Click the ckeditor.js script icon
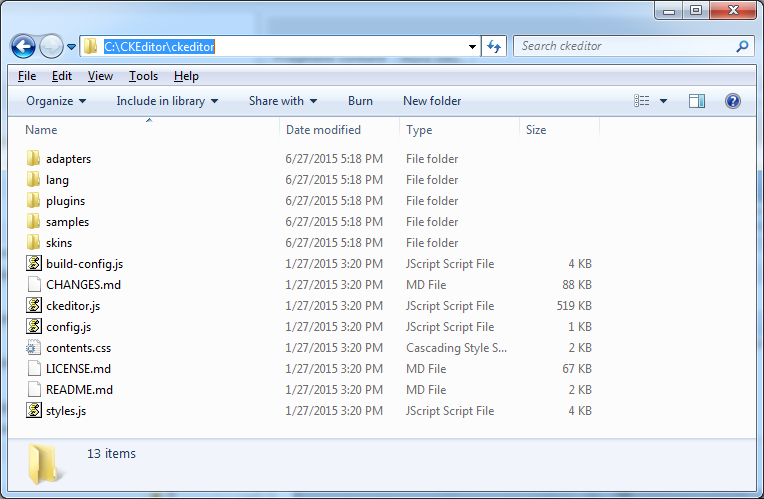Screen dimensions: 764x499 pyautogui.click(x=34, y=305)
